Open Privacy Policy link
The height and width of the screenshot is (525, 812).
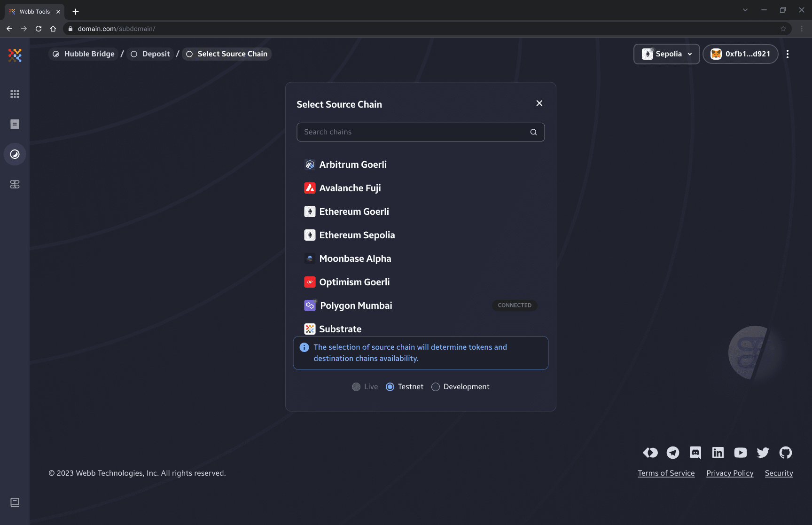[730, 473]
